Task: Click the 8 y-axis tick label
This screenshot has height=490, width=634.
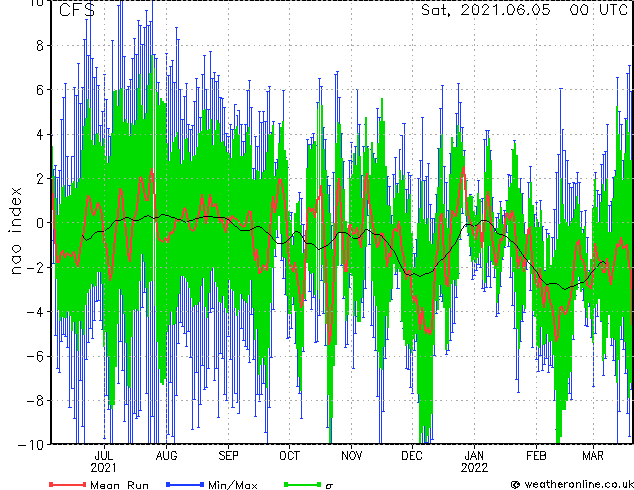Action: 40,46
